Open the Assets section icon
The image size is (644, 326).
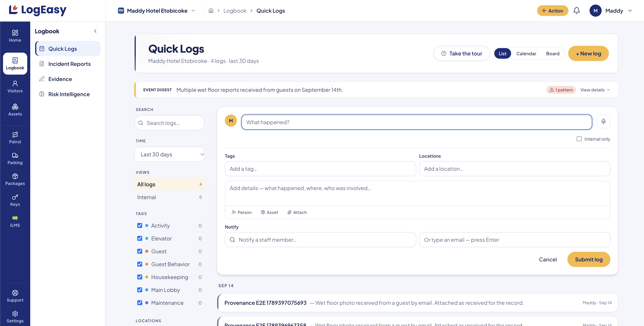(15, 110)
